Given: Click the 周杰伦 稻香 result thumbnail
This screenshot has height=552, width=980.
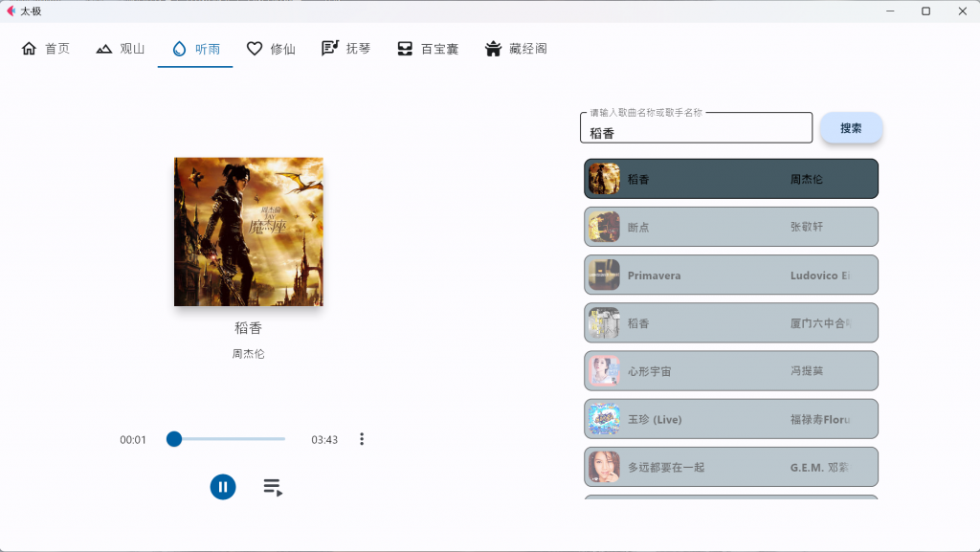Looking at the screenshot, I should click(x=605, y=179).
